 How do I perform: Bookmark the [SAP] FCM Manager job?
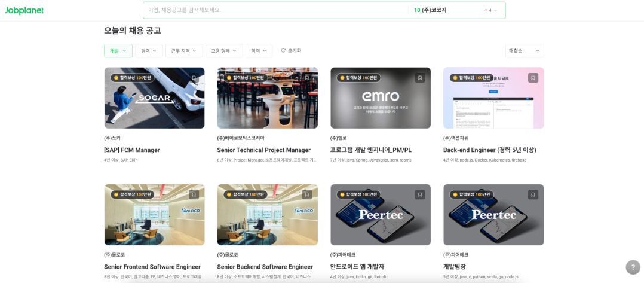pyautogui.click(x=194, y=78)
